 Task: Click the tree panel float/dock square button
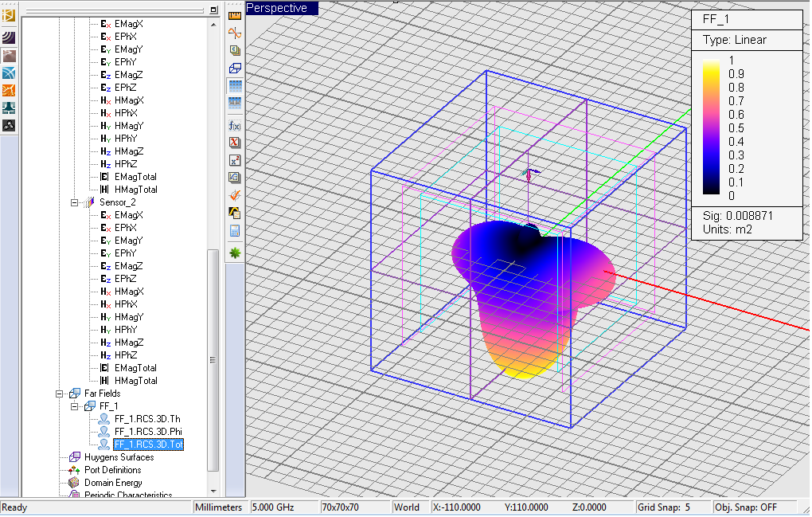213,10
